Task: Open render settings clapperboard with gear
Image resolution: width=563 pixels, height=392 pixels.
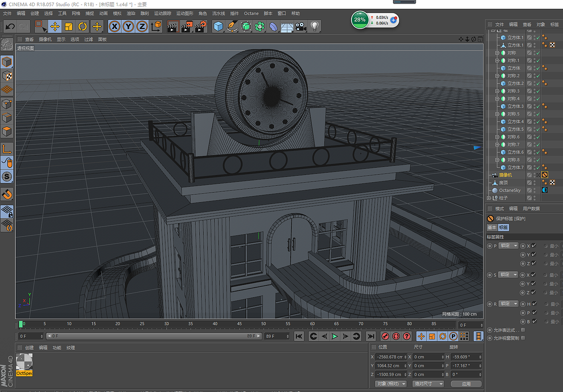Action: click(201, 26)
